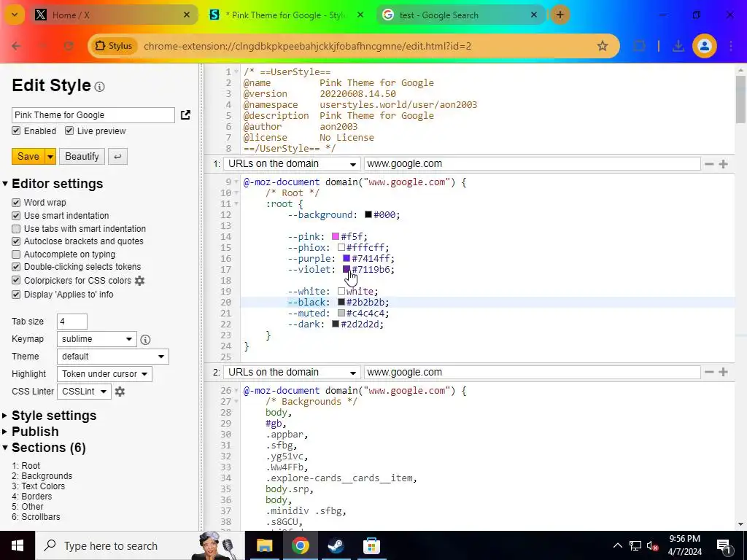Toggle Live preview checkbox
This screenshot has width=747, height=560.
tap(69, 131)
